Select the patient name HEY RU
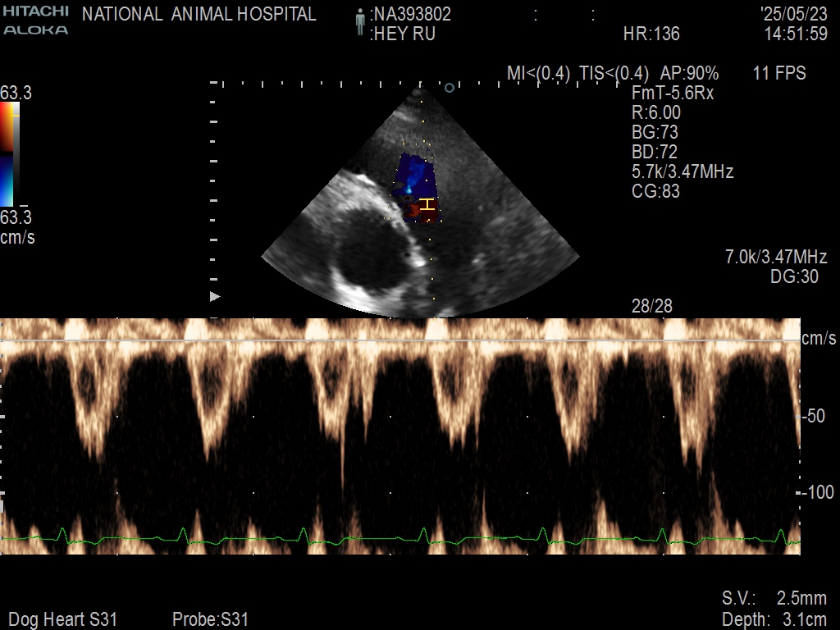Viewport: 840px width, 630px height. click(x=403, y=34)
